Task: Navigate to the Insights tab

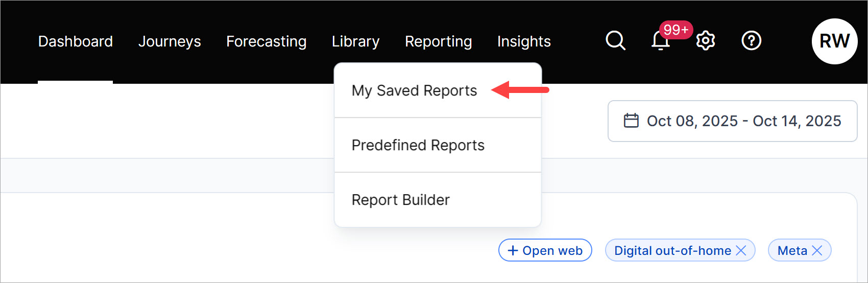Action: tap(524, 41)
